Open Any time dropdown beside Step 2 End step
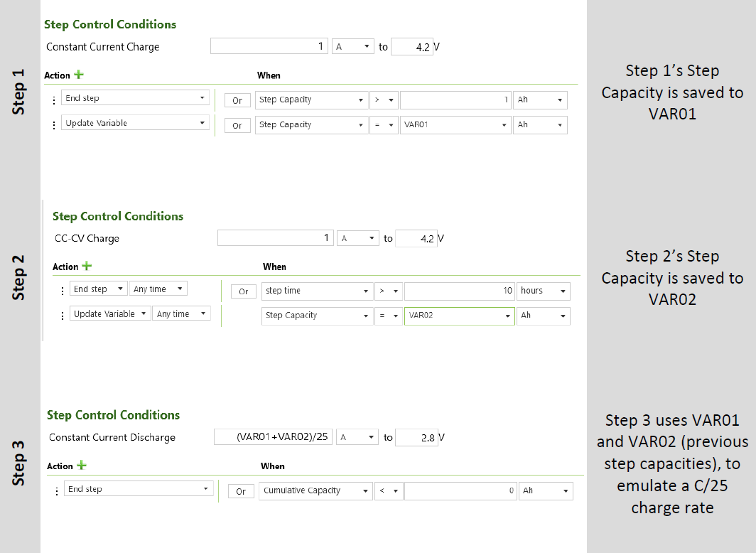The height and width of the screenshot is (553, 756). 158,289
